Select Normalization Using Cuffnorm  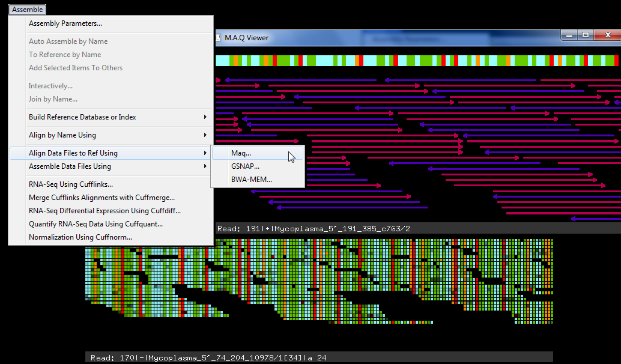click(80, 237)
